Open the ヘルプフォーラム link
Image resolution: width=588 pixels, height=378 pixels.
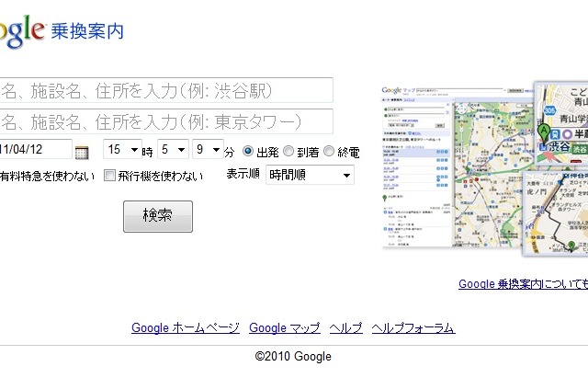click(413, 328)
